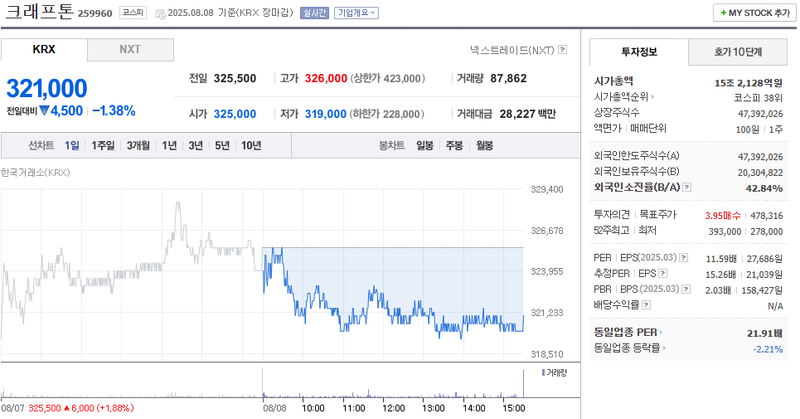Select the 실시간 badge button
The width and height of the screenshot is (800, 419).
click(x=314, y=13)
